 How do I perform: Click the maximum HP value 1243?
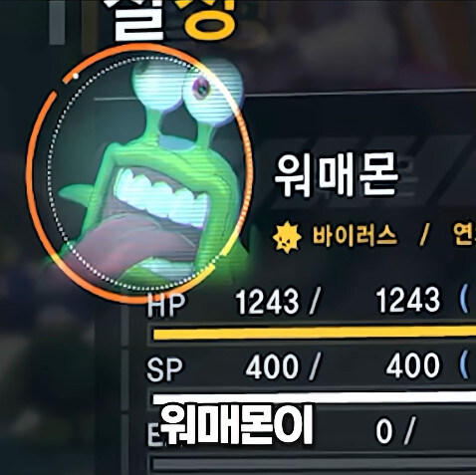pos(408,300)
